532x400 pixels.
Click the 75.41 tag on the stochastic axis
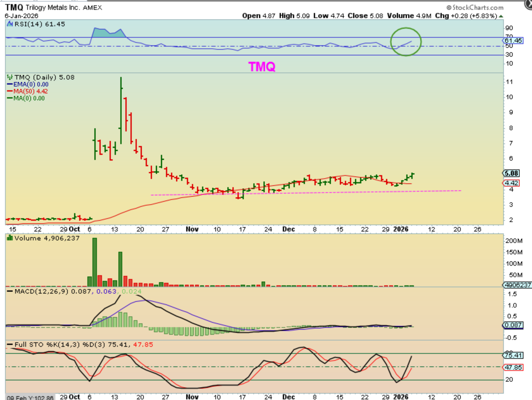(513, 355)
